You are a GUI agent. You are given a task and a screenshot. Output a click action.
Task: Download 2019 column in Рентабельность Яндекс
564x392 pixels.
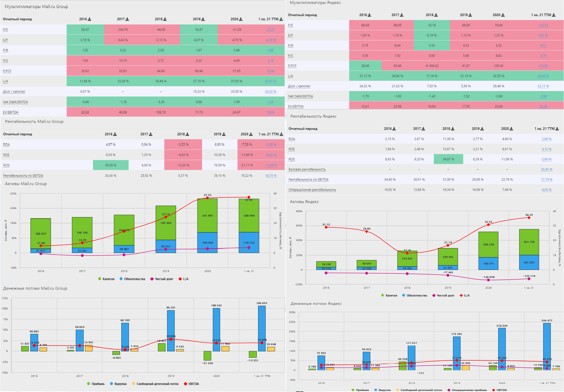[x=482, y=129]
